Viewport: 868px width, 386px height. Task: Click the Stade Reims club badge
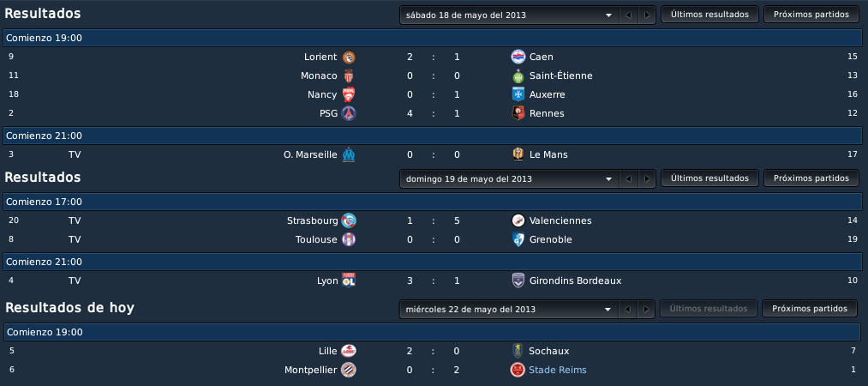pyautogui.click(x=518, y=370)
